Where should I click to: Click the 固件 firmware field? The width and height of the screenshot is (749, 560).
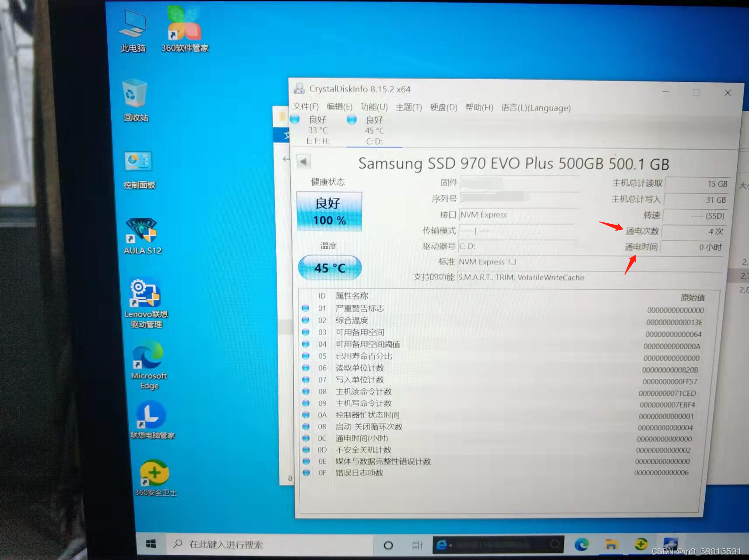[x=521, y=183]
